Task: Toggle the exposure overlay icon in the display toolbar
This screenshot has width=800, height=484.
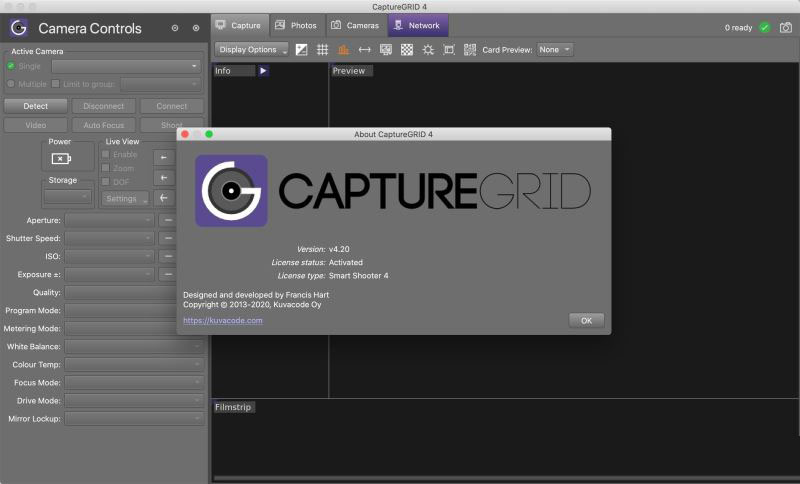Action: coord(302,49)
